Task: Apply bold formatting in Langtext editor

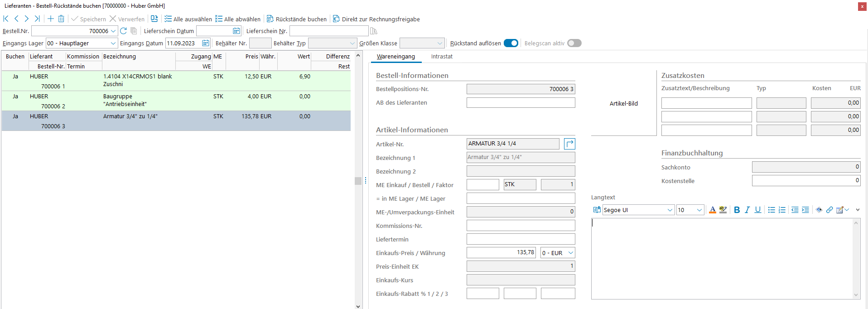Action: pyautogui.click(x=737, y=210)
